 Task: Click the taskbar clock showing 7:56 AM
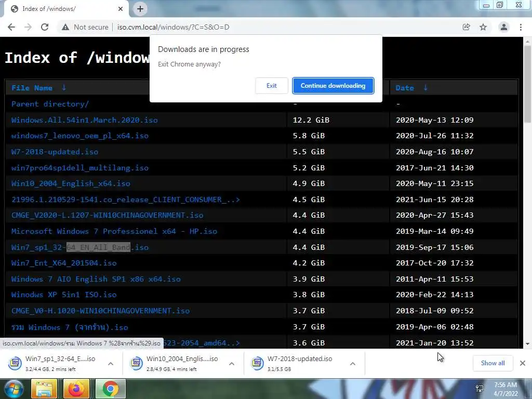click(506, 389)
